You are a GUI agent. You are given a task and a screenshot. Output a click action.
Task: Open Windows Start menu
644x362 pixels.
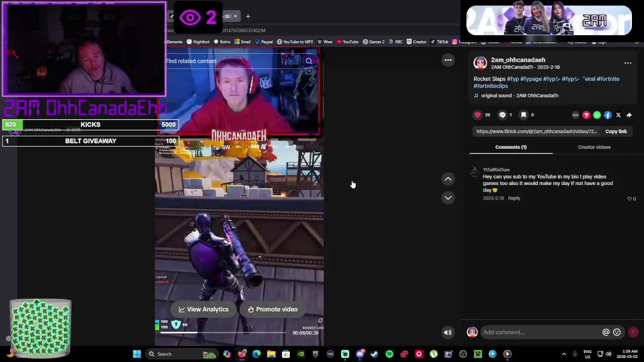136,354
